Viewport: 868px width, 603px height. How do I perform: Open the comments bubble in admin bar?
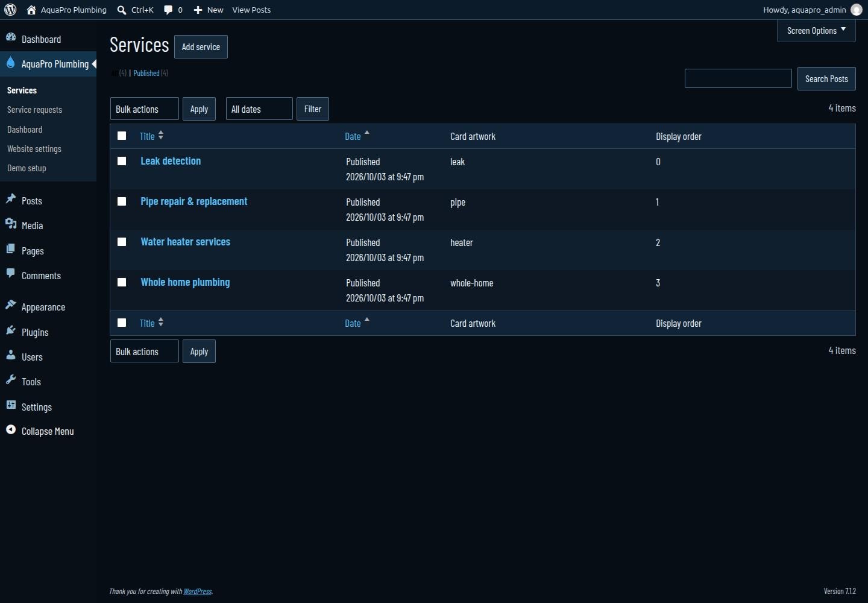point(168,10)
